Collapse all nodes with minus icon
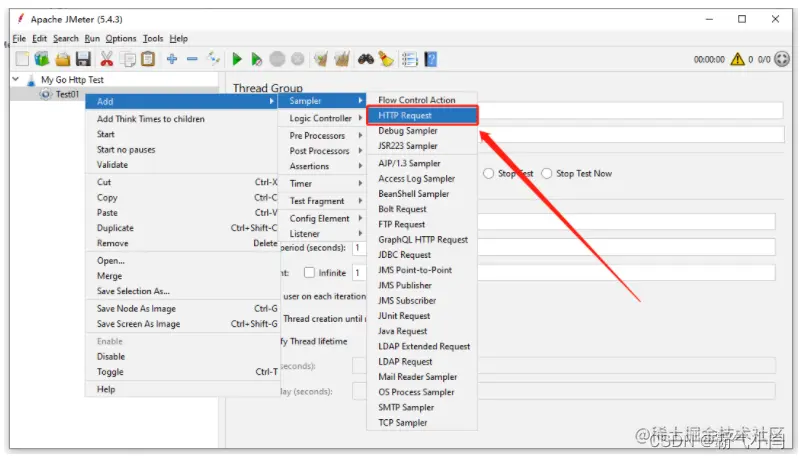The height and width of the screenshot is (459, 800). (192, 59)
